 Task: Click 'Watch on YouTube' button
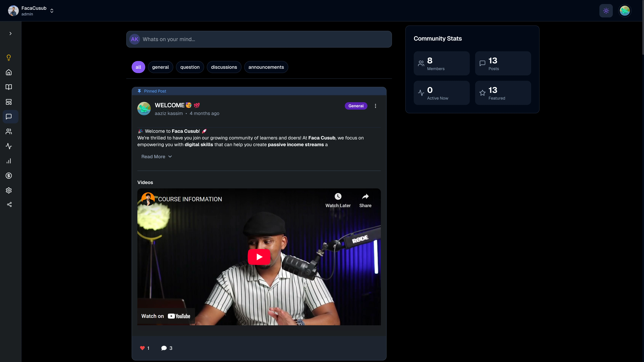pos(166,316)
